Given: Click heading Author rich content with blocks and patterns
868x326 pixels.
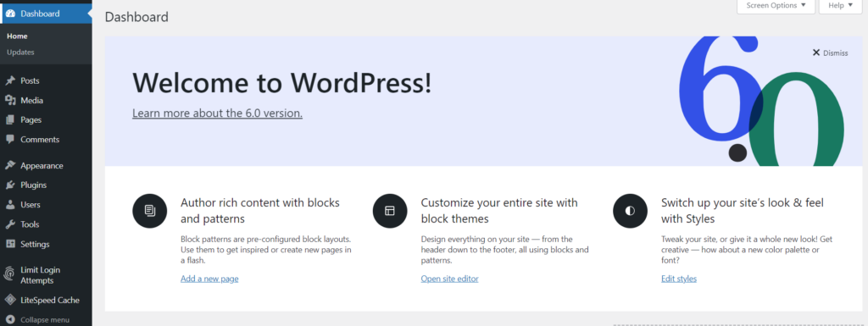Looking at the screenshot, I should tap(260, 211).
